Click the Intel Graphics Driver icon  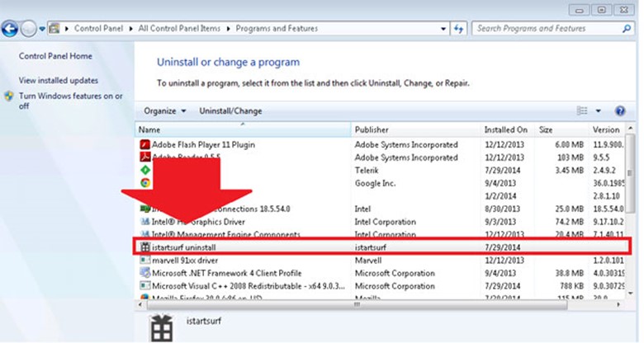144,222
